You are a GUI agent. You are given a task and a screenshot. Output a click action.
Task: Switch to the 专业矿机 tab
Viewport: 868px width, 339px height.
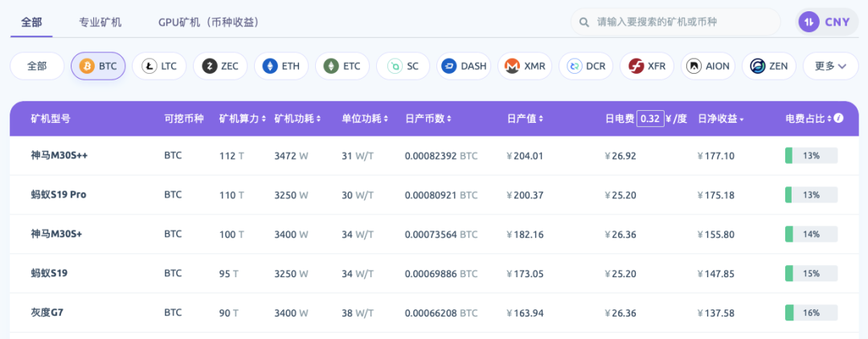[x=100, y=22]
